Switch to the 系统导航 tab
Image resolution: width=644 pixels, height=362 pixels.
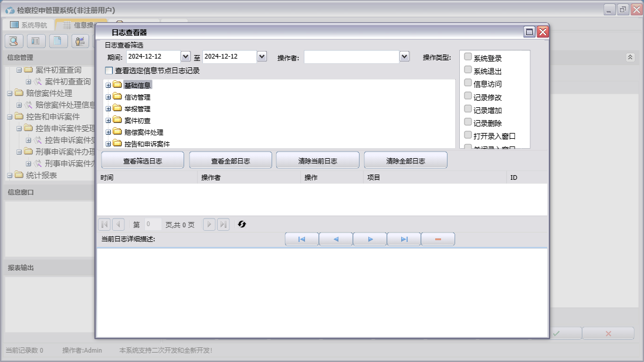point(28,25)
